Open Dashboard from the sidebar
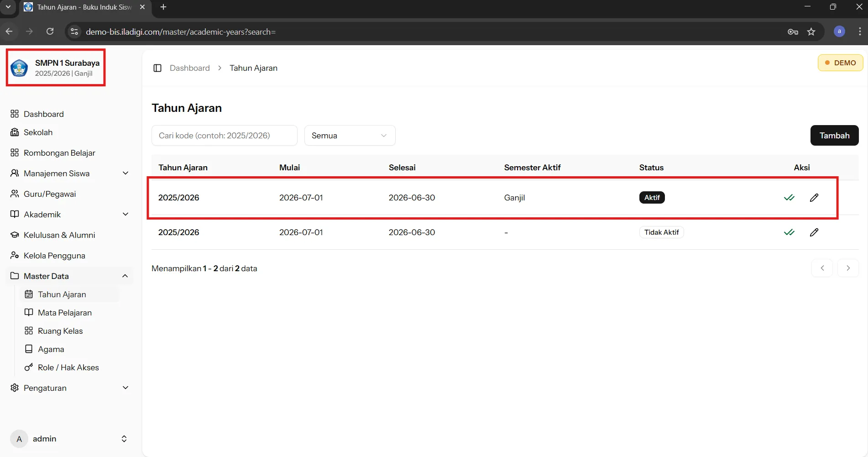Screen dimensions: 868x457 [43, 114]
